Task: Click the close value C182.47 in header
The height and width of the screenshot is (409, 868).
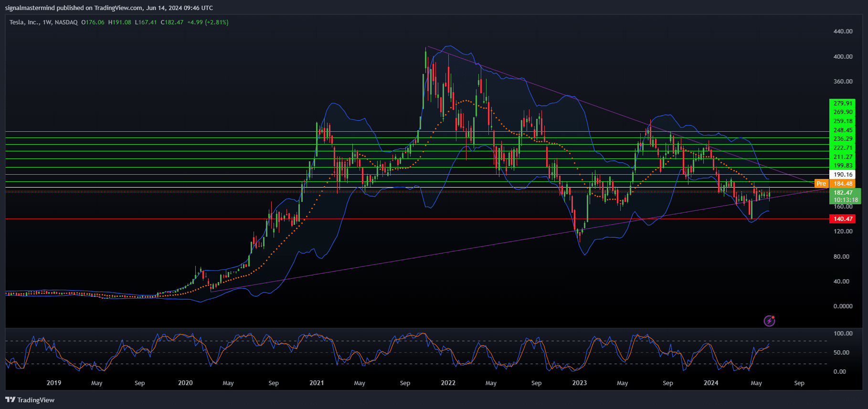Action: point(172,22)
